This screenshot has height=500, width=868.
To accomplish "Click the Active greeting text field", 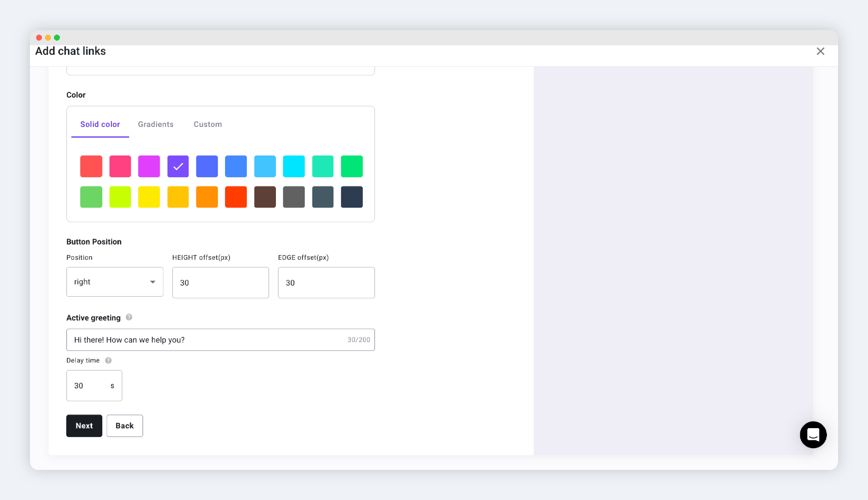I will point(206,340).
